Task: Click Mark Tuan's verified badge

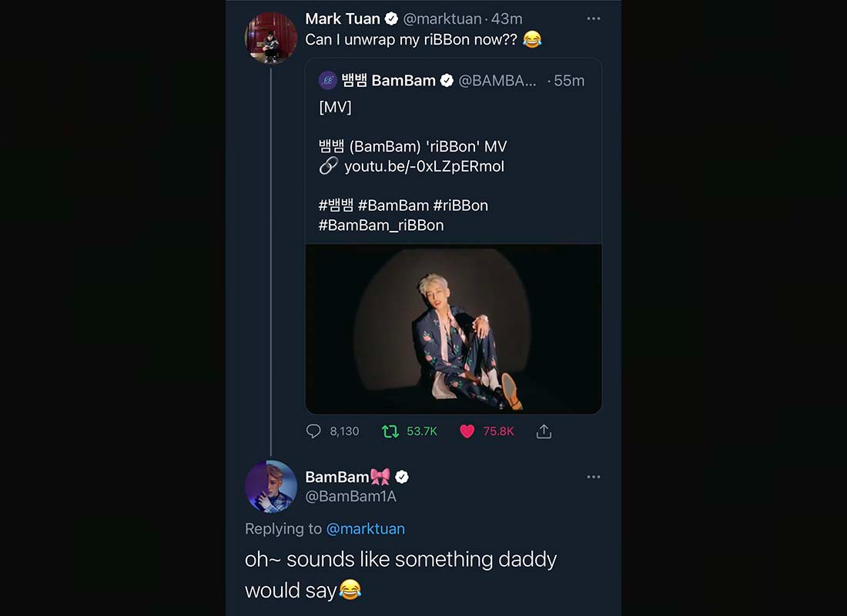Action: (391, 18)
